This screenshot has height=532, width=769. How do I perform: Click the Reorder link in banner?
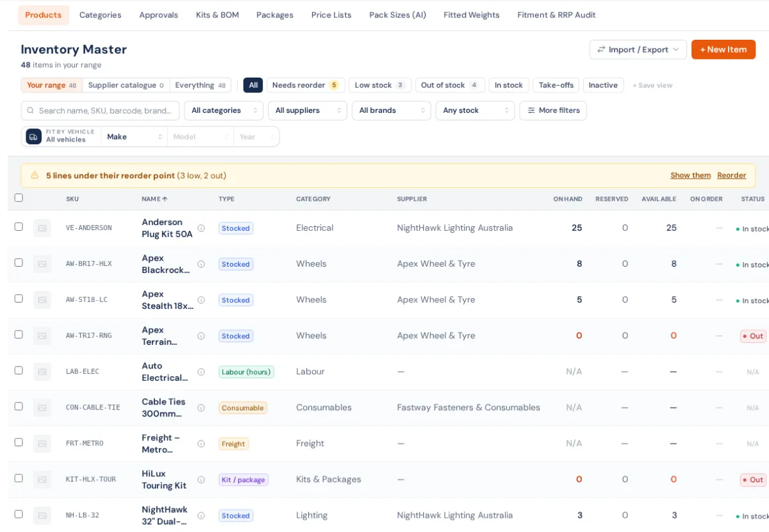732,176
